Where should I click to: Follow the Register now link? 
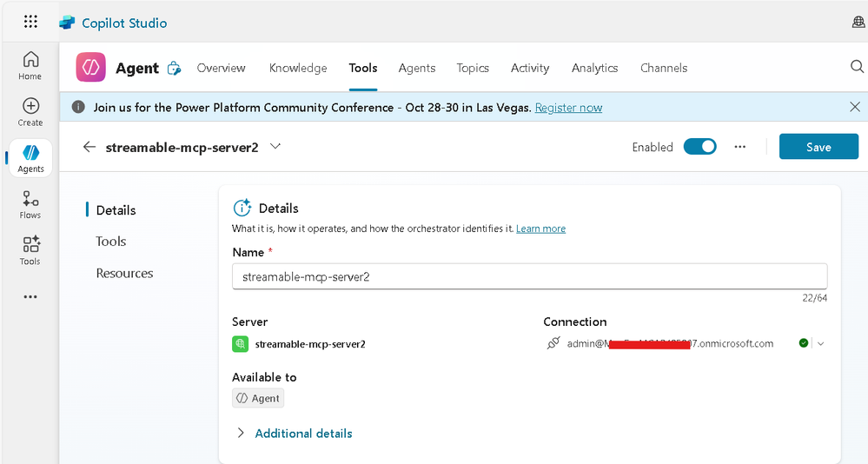[x=568, y=108]
